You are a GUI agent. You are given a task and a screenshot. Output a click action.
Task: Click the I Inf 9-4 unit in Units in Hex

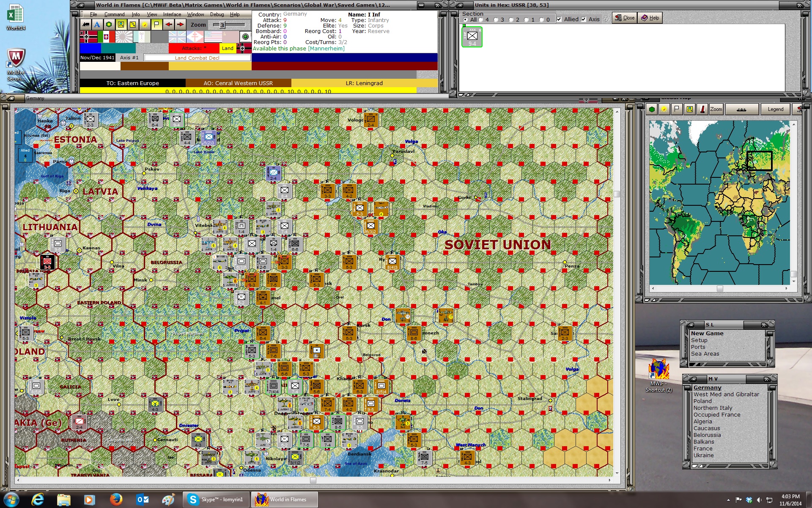tap(472, 37)
